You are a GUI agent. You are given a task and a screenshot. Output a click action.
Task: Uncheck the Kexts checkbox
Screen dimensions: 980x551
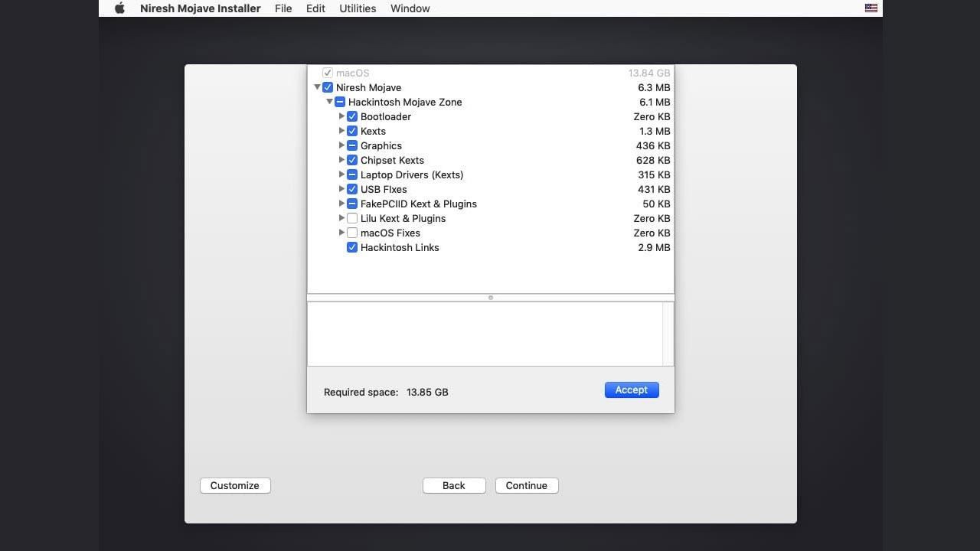pyautogui.click(x=352, y=131)
